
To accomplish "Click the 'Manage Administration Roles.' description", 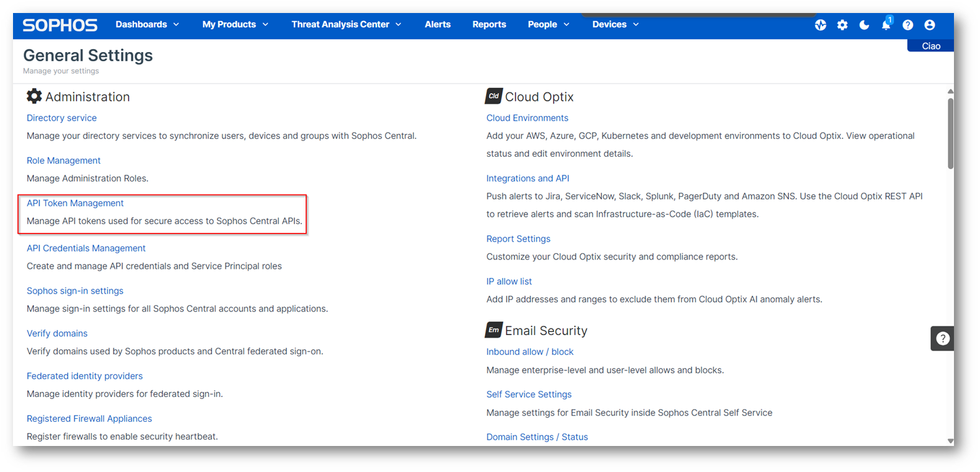I will (x=87, y=178).
